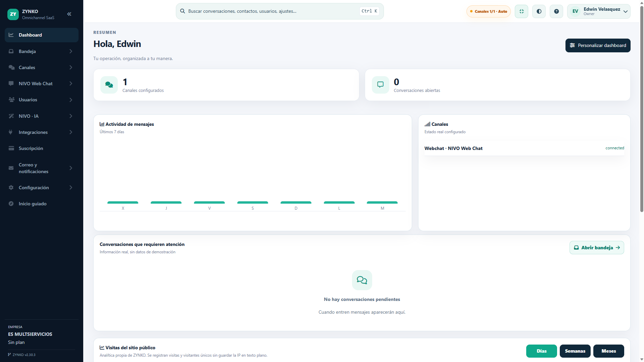Select the Semanas range toggle
This screenshot has width=644, height=362.
(575, 351)
